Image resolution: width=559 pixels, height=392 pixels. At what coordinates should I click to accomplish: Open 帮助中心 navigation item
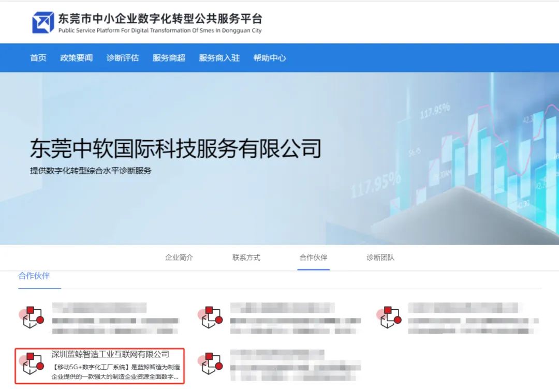(270, 58)
